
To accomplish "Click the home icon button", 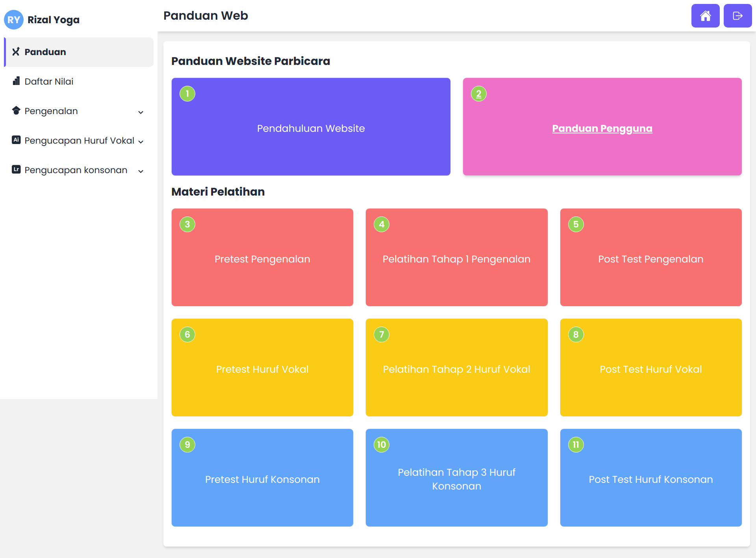I will coord(705,16).
